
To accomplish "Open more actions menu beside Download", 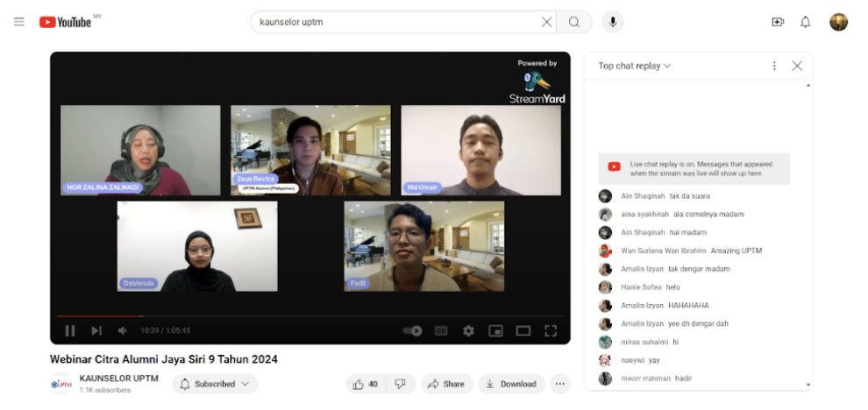I will pos(560,384).
